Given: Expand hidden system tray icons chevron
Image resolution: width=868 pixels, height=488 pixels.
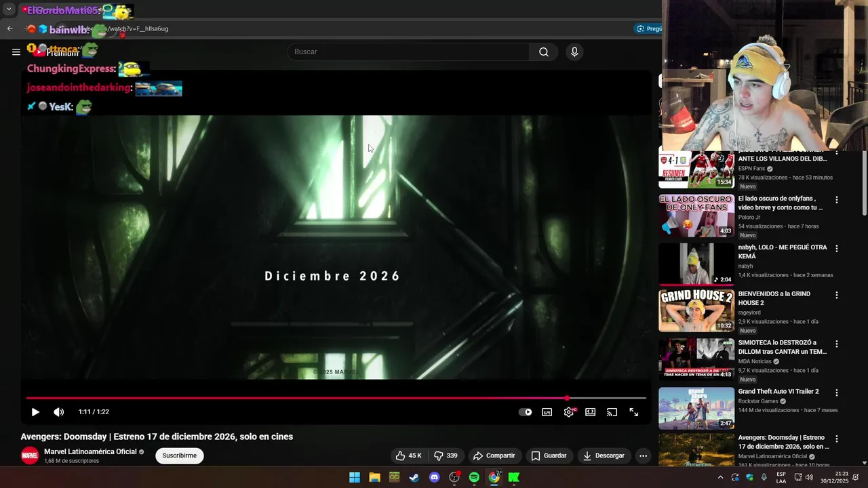Looking at the screenshot, I should point(720,477).
